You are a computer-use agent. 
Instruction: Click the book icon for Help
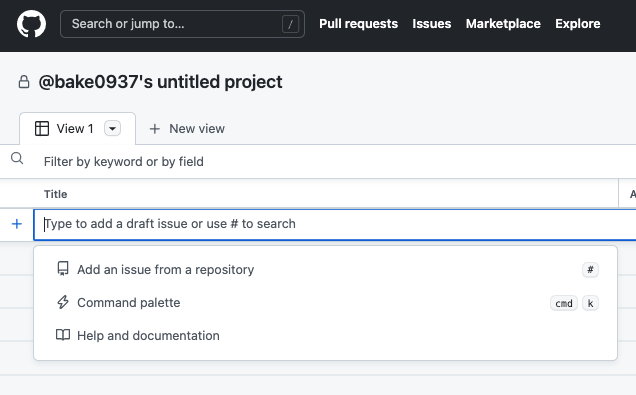pyautogui.click(x=63, y=335)
